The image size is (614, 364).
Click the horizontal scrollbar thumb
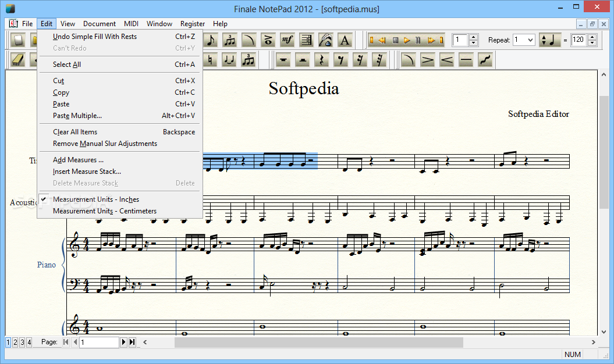click(x=319, y=342)
